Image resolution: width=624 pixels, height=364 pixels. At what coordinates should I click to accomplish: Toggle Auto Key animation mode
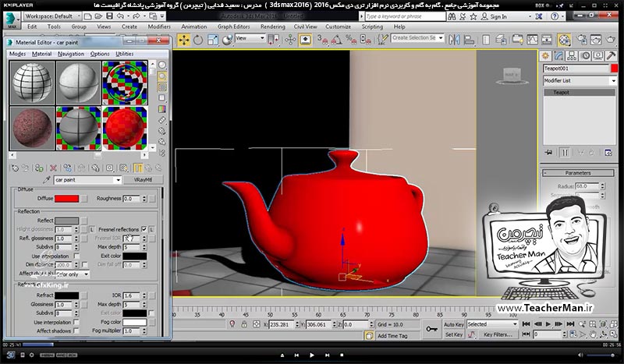coord(454,324)
